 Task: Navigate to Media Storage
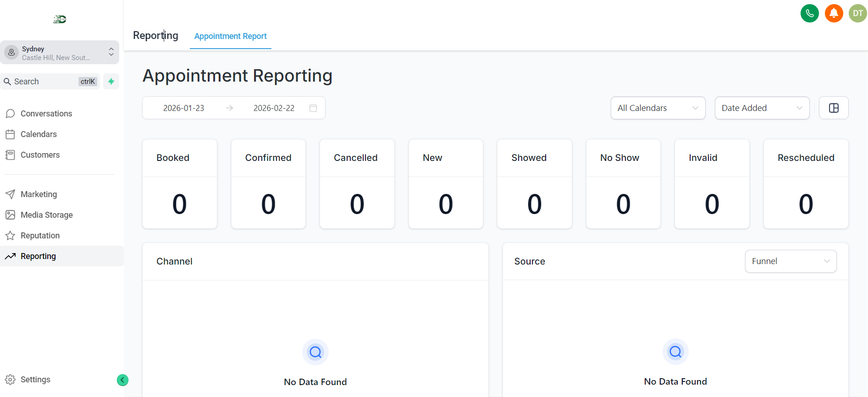tap(46, 215)
